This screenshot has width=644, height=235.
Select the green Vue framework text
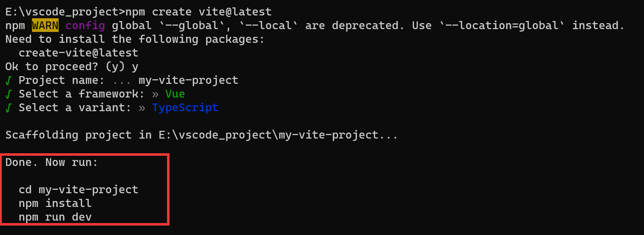tap(175, 94)
